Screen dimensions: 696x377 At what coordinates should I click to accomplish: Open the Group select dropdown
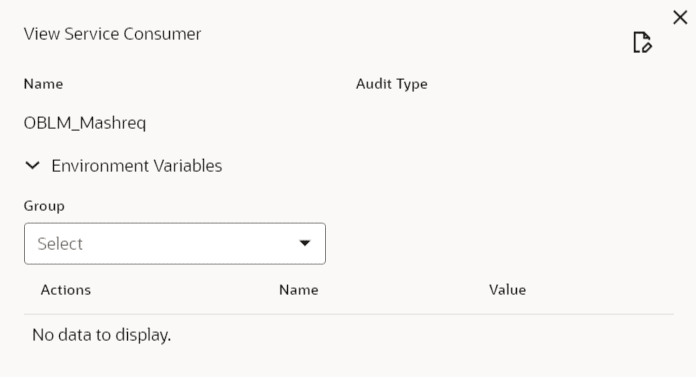point(175,244)
